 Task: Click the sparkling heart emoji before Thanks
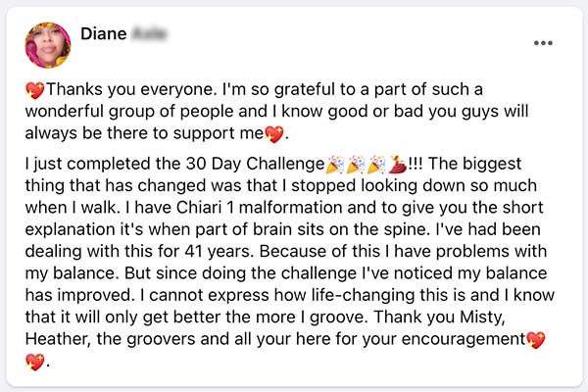[35, 90]
